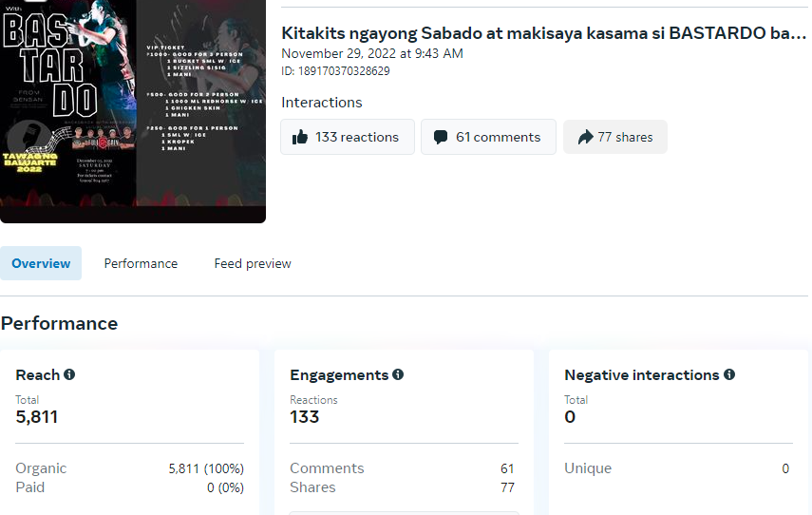Click the post date November 29, 2022
This screenshot has width=812, height=515.
tap(372, 54)
